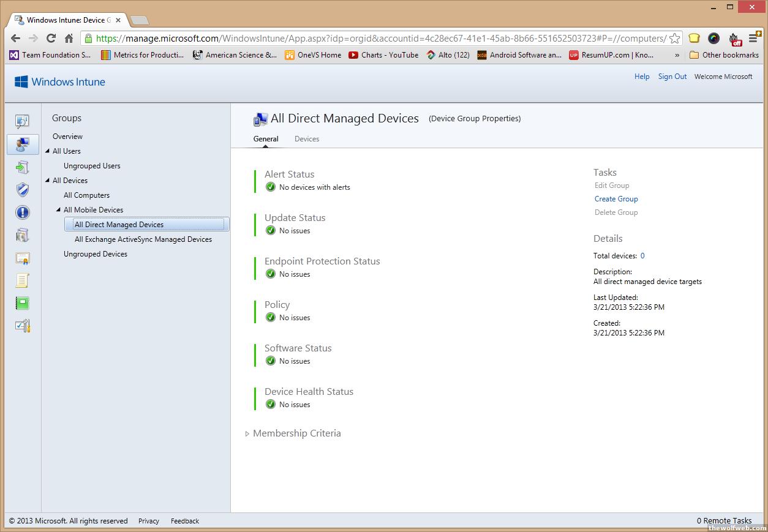Click Delete Group task
768x532 pixels.
[x=616, y=212]
